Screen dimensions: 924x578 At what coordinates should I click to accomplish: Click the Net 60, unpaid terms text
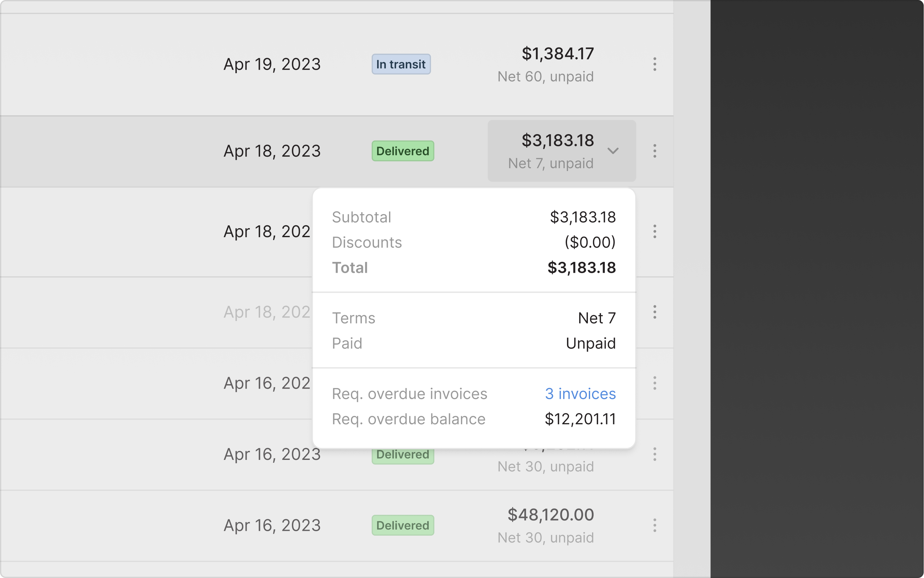(x=546, y=76)
